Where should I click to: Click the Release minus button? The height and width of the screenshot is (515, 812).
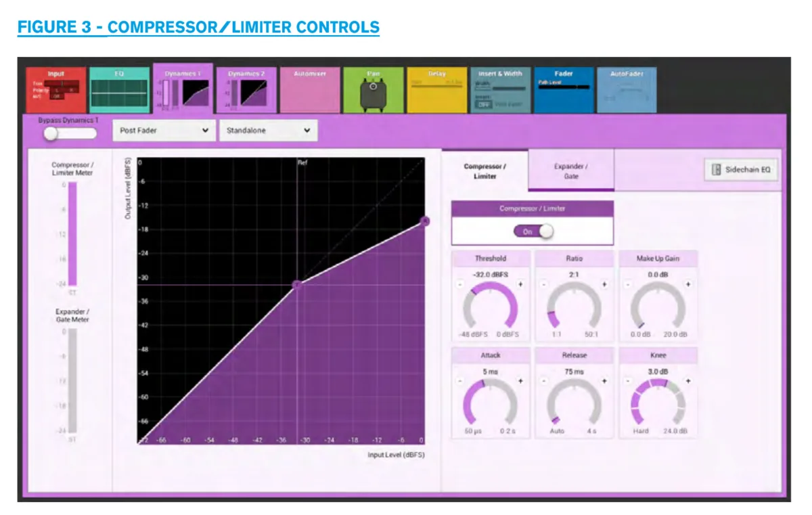[543, 381]
